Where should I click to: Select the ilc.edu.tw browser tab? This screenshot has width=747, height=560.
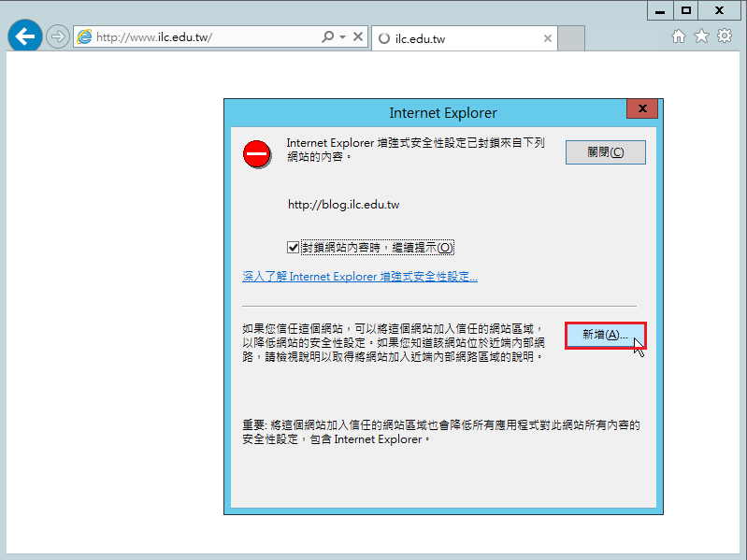[x=464, y=38]
